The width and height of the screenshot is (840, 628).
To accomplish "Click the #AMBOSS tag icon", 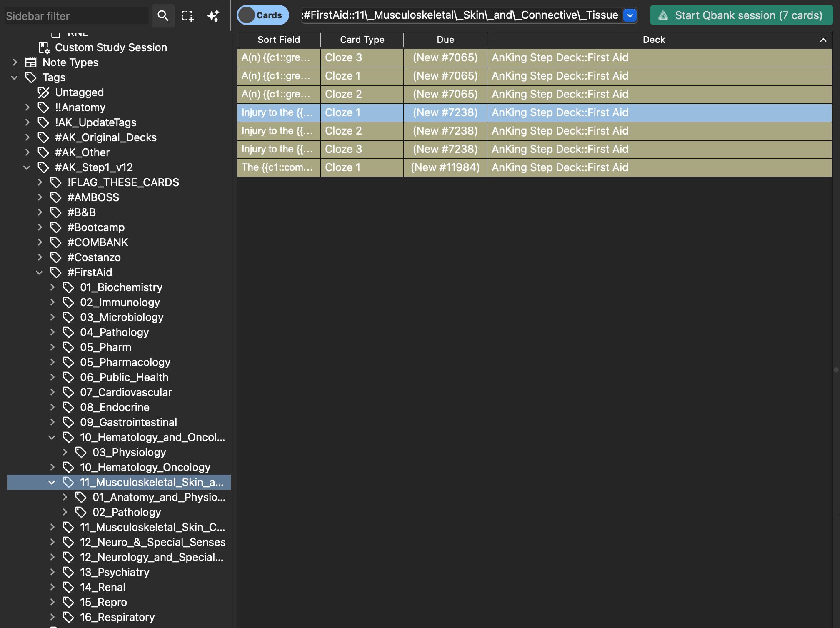I will [56, 197].
